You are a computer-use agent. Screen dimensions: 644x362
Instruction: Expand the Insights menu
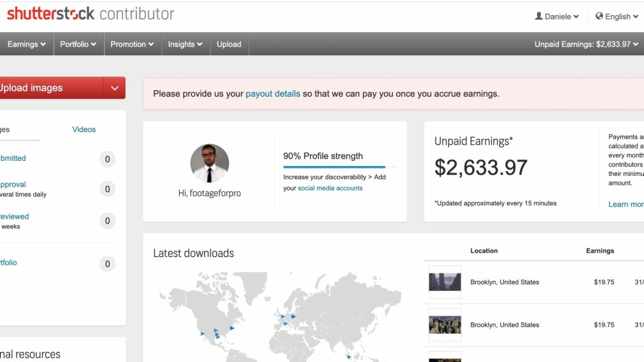(x=186, y=44)
